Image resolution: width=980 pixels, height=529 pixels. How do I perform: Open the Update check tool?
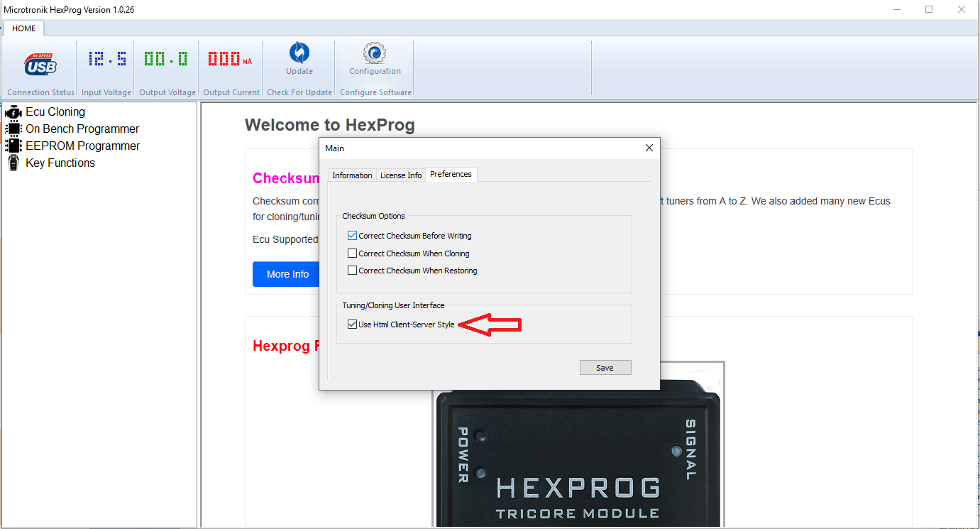tap(299, 62)
